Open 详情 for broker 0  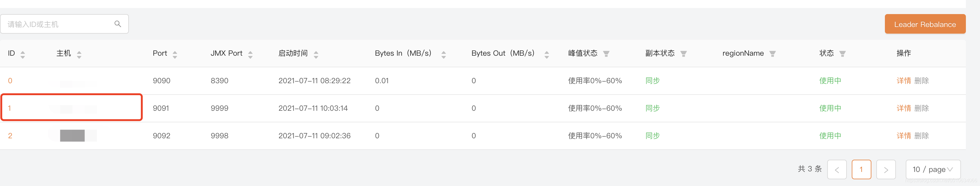[x=904, y=80]
